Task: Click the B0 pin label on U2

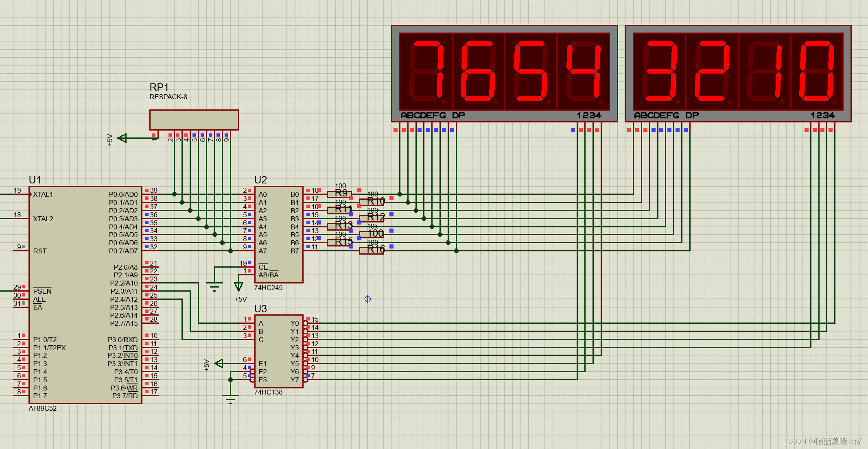Action: tap(295, 194)
